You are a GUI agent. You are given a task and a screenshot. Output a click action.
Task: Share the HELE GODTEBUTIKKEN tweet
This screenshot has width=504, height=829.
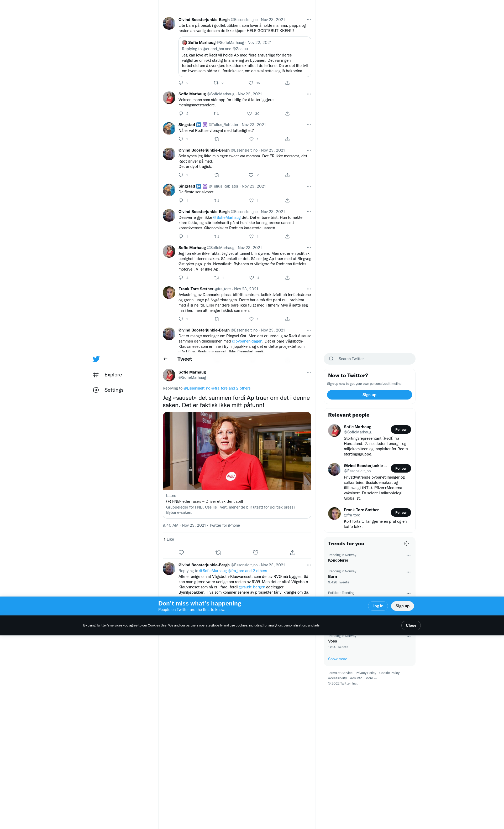click(x=287, y=83)
